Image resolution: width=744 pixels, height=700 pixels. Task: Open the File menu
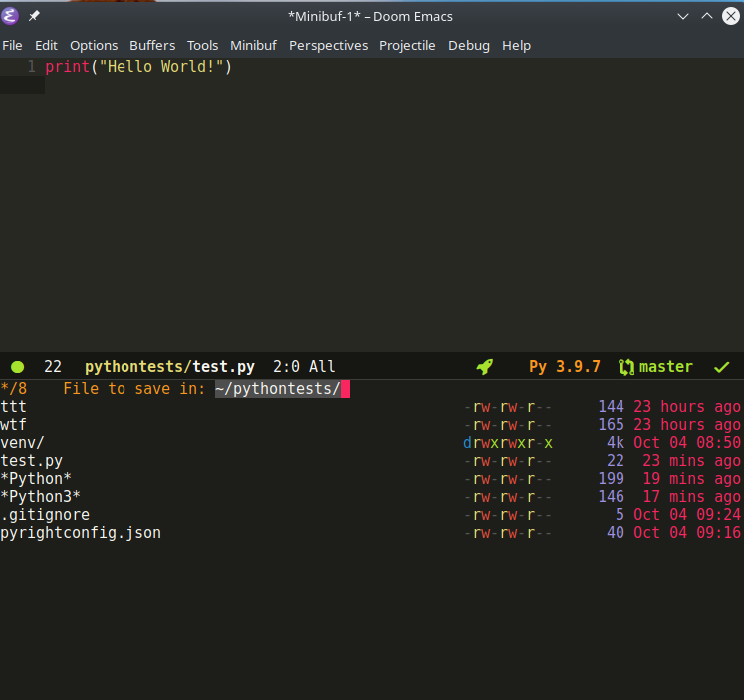click(12, 46)
